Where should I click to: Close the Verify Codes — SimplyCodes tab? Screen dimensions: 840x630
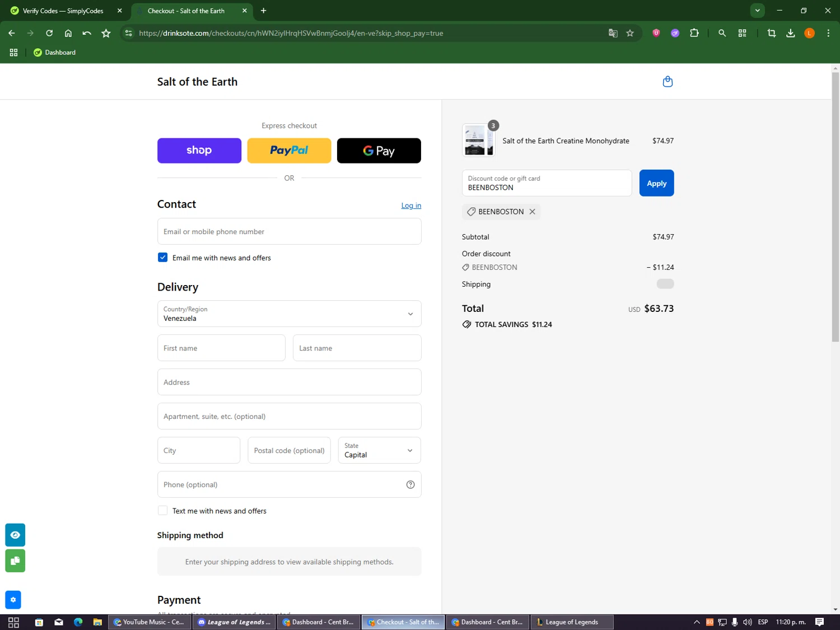coord(119,11)
